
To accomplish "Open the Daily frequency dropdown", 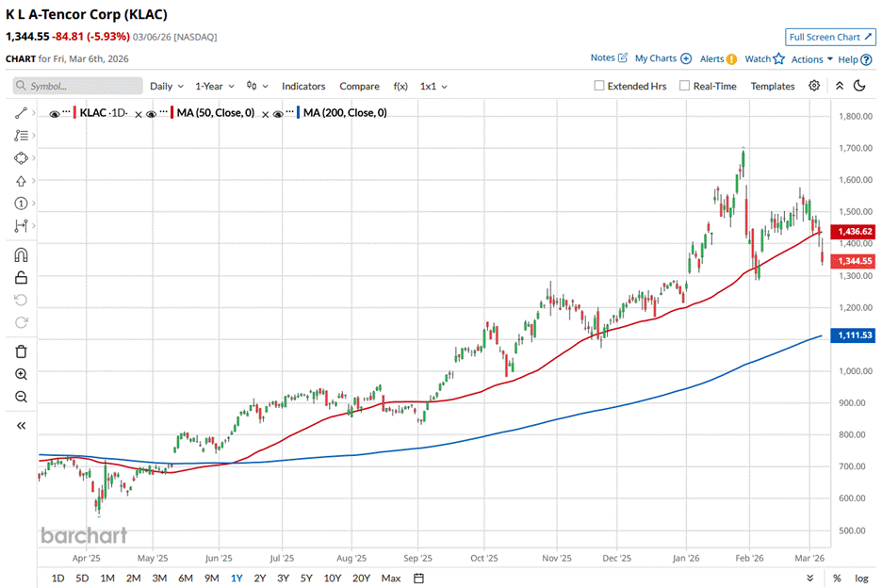I will 167,86.
